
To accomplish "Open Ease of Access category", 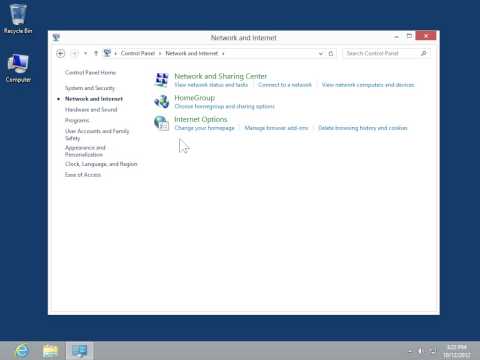I will click(x=83, y=175).
